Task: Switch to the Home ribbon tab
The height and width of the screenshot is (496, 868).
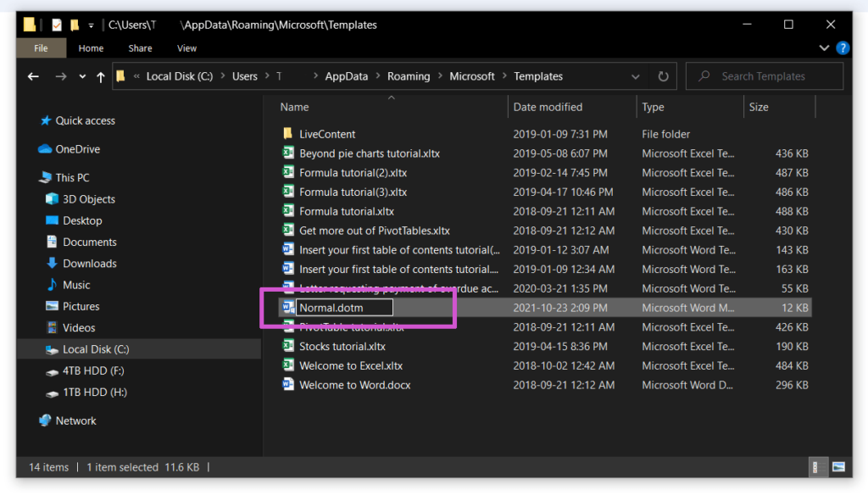Action: tap(91, 48)
